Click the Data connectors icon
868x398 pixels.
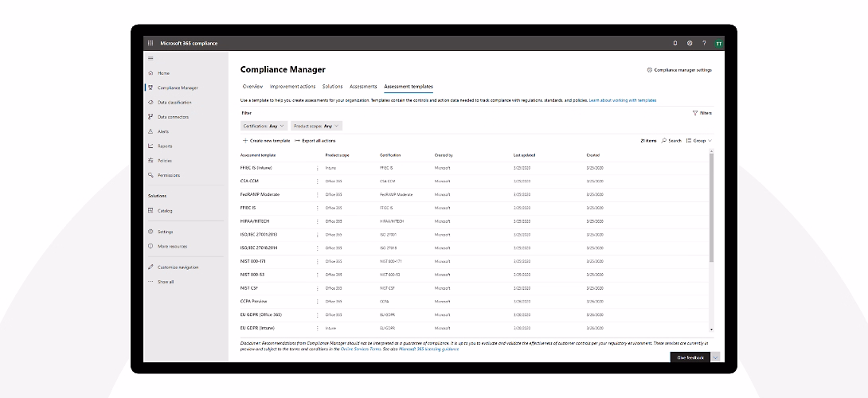151,117
